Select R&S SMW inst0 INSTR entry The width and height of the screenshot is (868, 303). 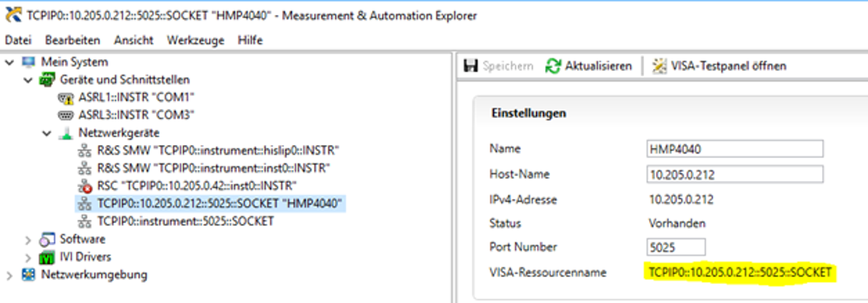[214, 168]
